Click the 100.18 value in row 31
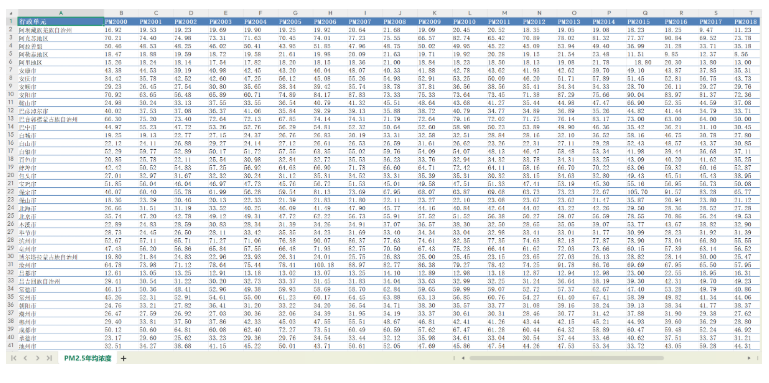This screenshot has height=383, width=769. (x=330, y=265)
